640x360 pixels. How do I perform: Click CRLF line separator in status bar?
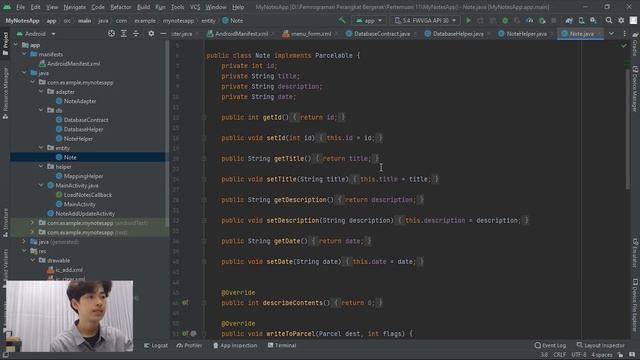click(x=559, y=355)
